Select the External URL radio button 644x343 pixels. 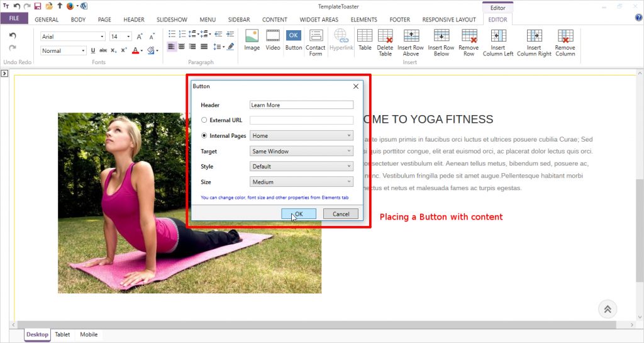click(x=204, y=120)
